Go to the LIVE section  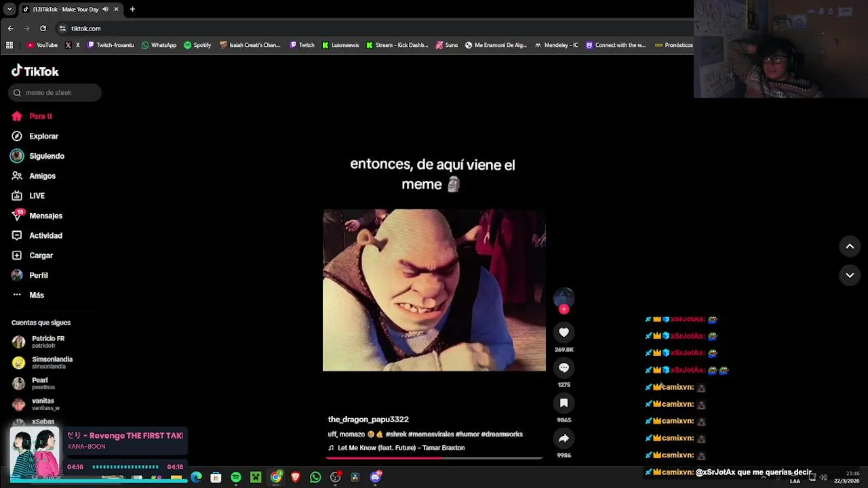pos(28,196)
